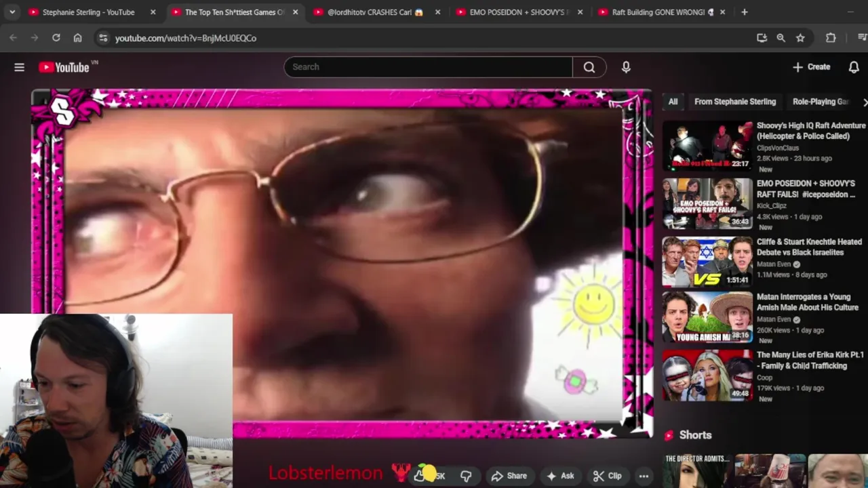Viewport: 868px width, 488px height.
Task: Open The Many Lies of Erika Kirk title
Action: (x=810, y=360)
